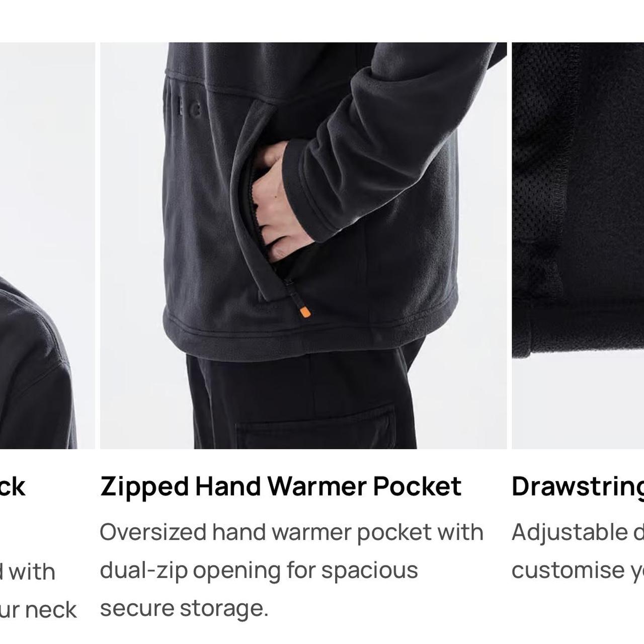Click the truncated heading ending in 'ck'

(x=13, y=487)
